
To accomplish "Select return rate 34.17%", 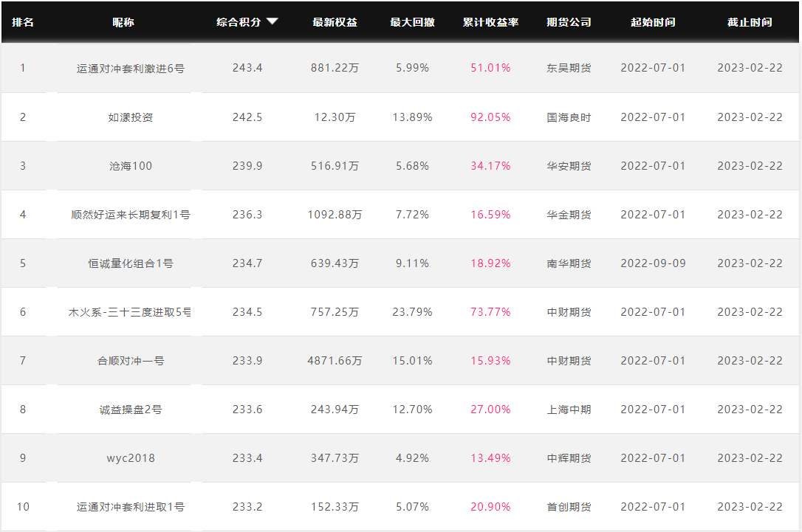I will pos(490,166).
